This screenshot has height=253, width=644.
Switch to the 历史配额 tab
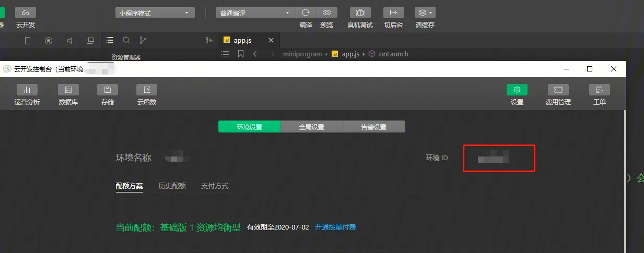point(172,186)
